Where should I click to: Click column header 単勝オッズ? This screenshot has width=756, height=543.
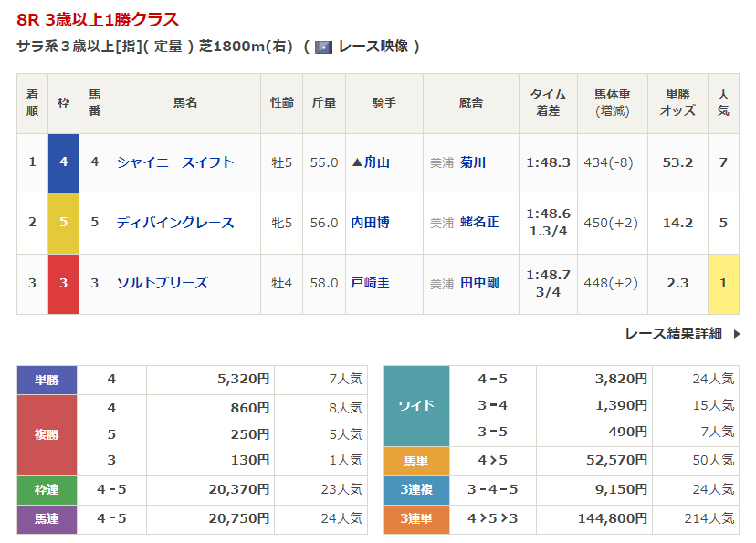677,102
